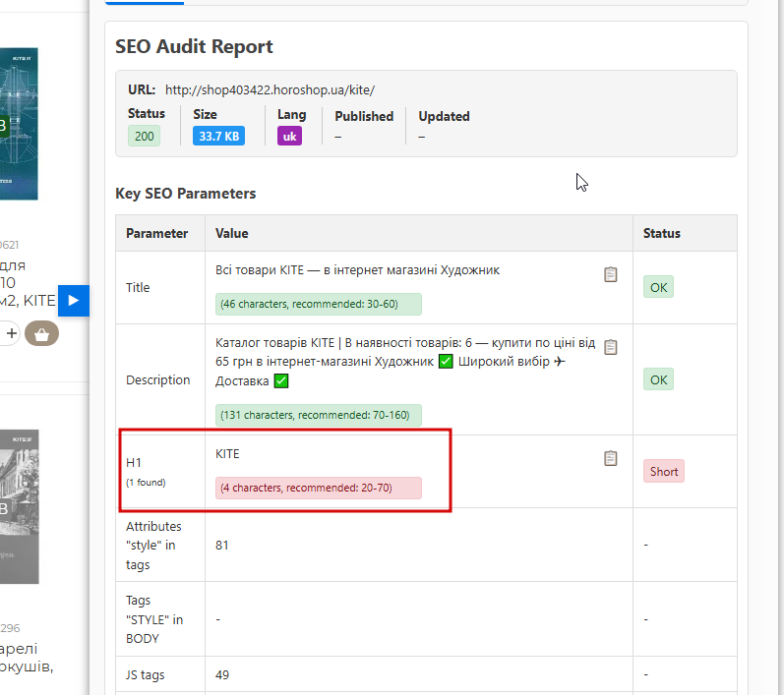Select the description text 'Каталог товарів KITE'
Viewport: 784px width, 695px height.
pos(275,343)
